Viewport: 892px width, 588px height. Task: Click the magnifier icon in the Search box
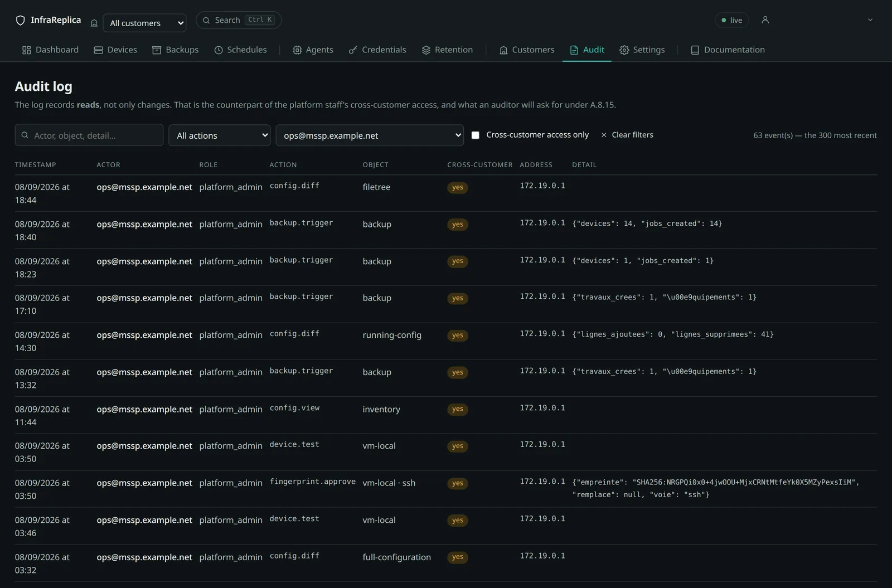[206, 20]
